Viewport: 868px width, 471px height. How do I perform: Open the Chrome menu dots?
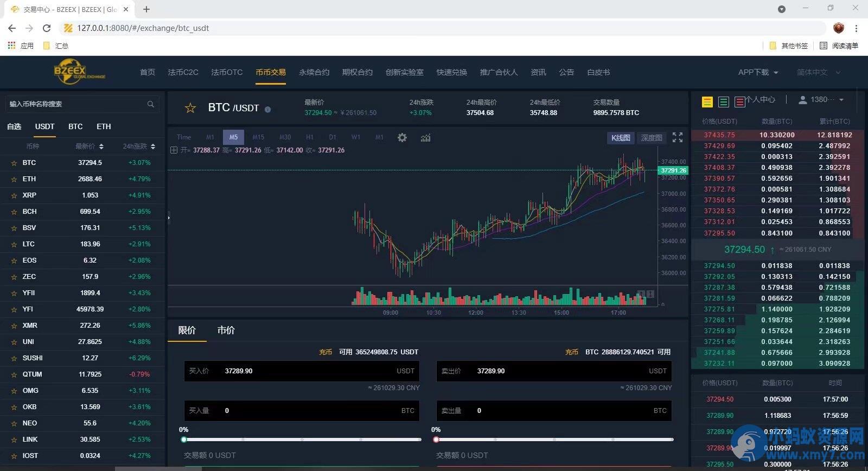coord(857,28)
